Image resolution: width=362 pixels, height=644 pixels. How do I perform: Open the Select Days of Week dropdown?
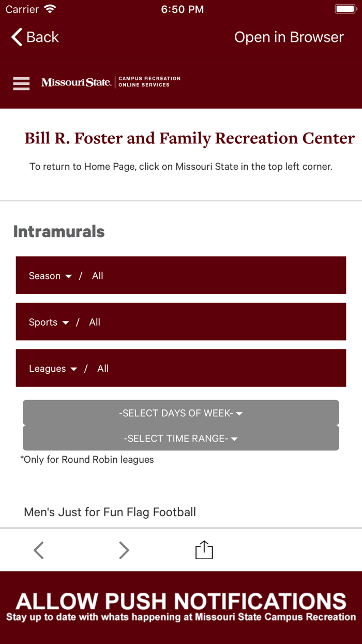tap(181, 413)
